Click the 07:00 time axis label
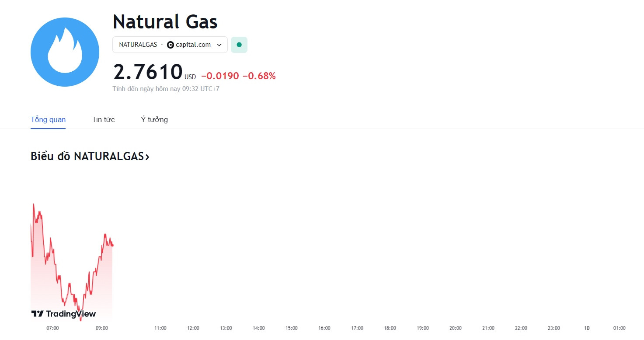The image size is (644, 340). (52, 328)
